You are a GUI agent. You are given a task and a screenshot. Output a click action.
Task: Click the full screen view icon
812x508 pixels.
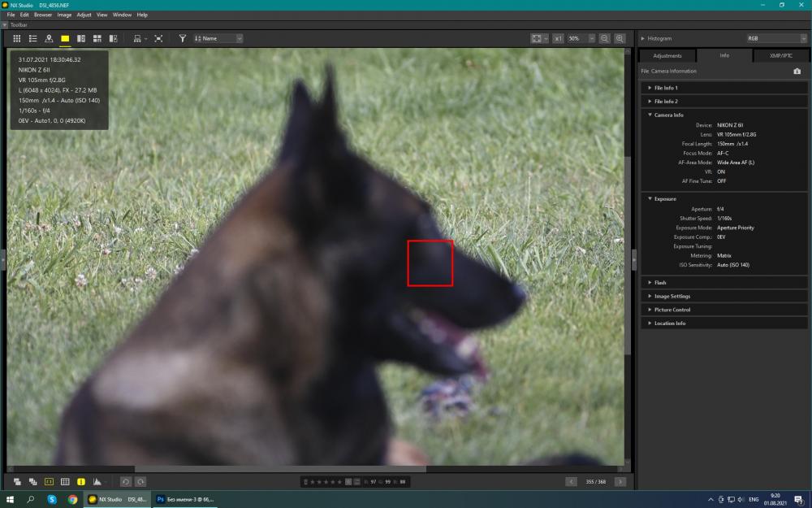click(158, 38)
